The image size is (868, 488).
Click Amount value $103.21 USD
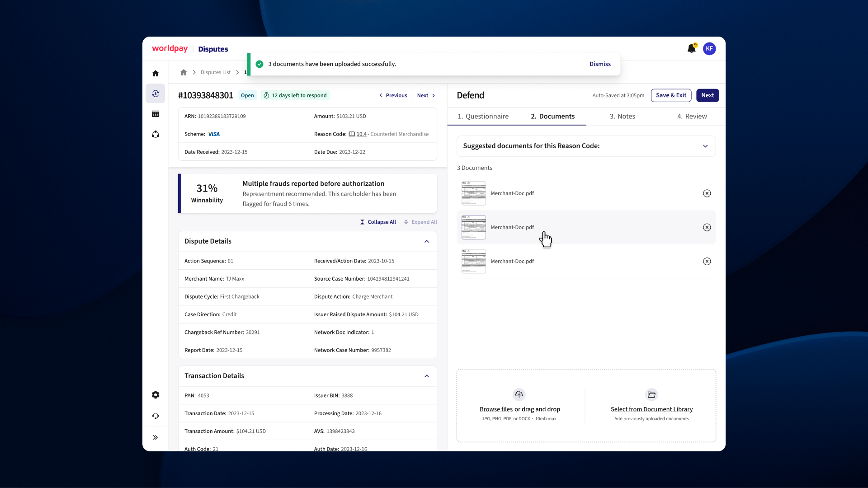(x=351, y=116)
